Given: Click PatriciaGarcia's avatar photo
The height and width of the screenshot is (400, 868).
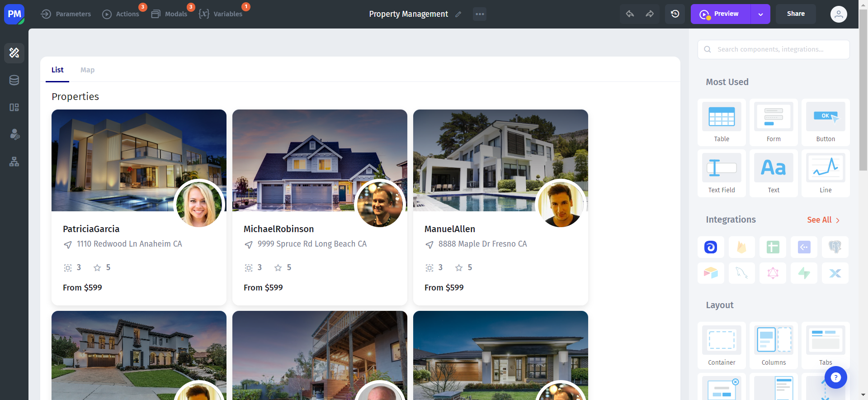Looking at the screenshot, I should pos(199,204).
